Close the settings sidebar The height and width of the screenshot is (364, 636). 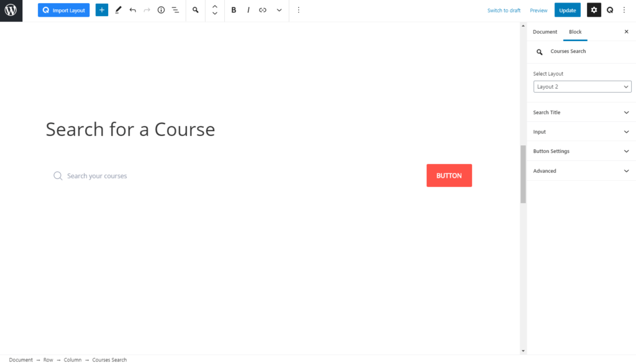tap(626, 32)
